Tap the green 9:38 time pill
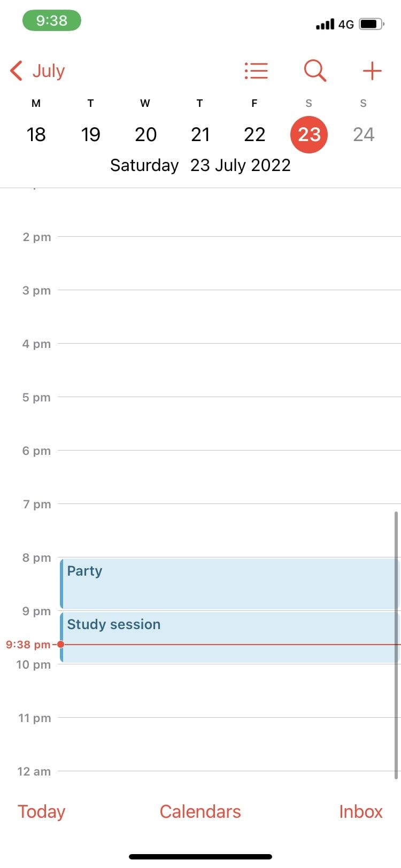Image resolution: width=401 pixels, height=868 pixels. 51,21
